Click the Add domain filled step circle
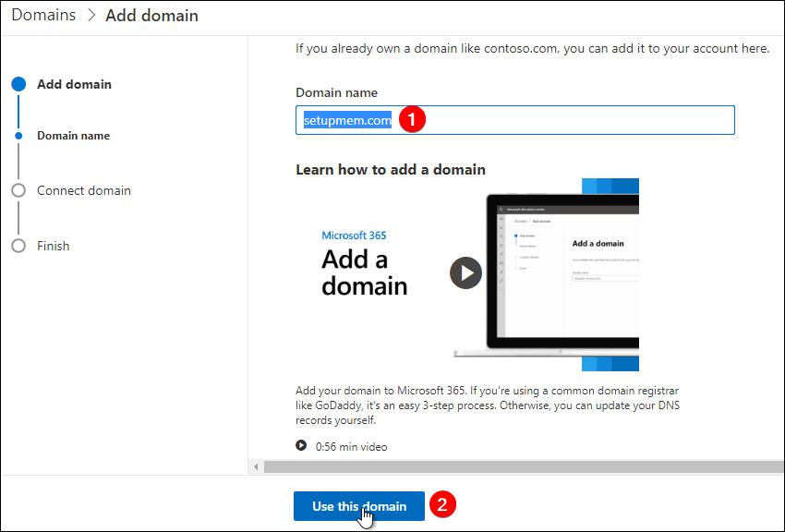Image resolution: width=785 pixels, height=532 pixels. pyautogui.click(x=18, y=84)
